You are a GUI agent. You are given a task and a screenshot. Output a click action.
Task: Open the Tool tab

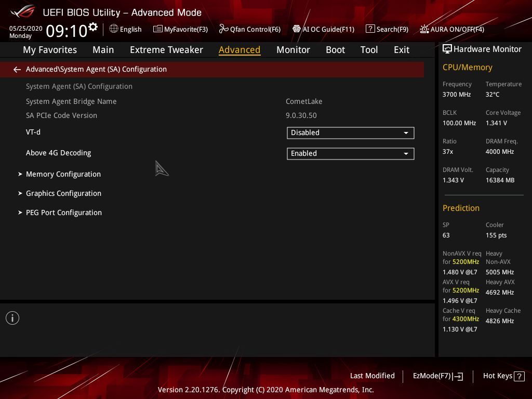[369, 50]
